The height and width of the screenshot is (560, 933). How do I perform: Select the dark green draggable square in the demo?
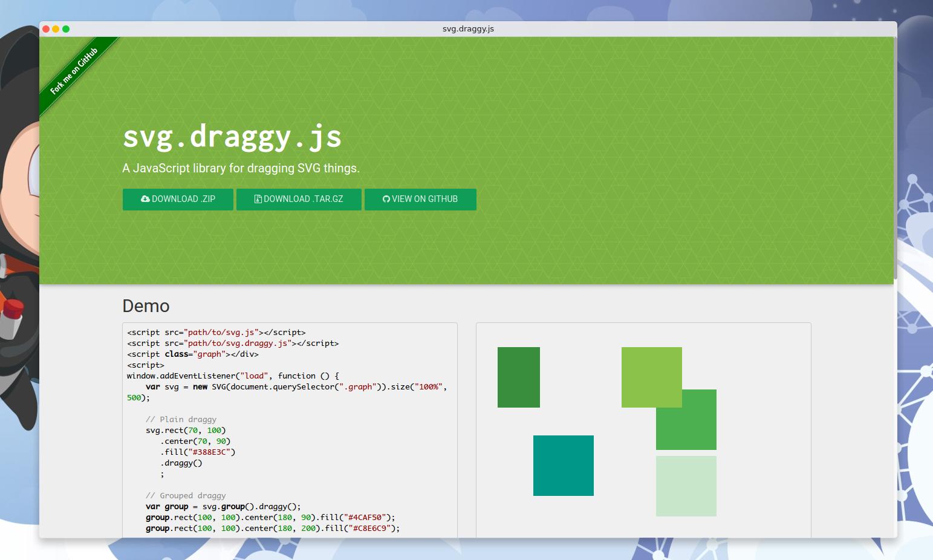(x=518, y=376)
